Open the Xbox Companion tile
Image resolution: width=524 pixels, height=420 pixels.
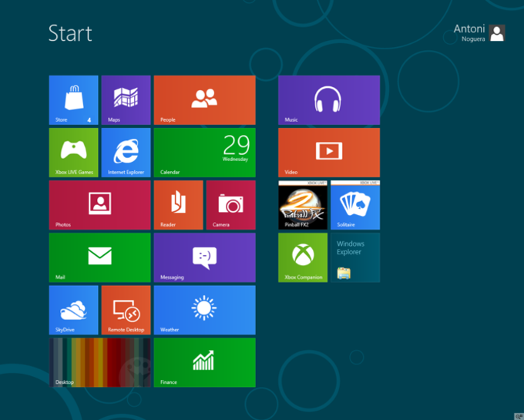click(x=303, y=257)
